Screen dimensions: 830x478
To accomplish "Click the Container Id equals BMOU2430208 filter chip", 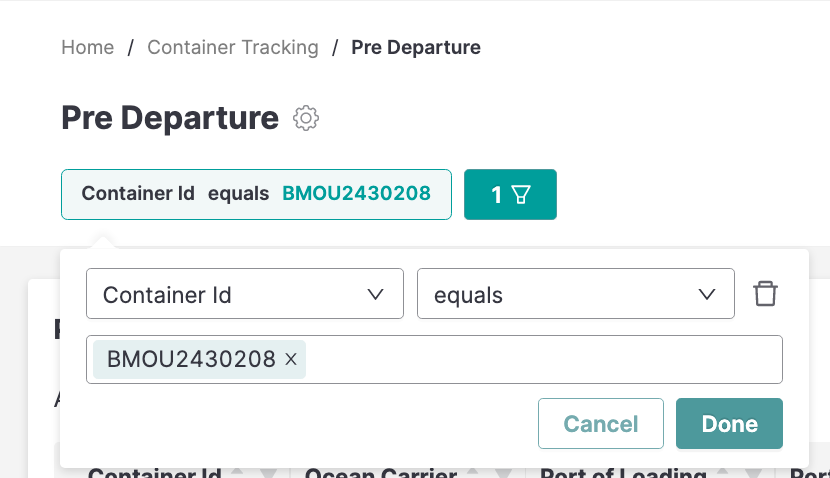I will (x=256, y=194).
